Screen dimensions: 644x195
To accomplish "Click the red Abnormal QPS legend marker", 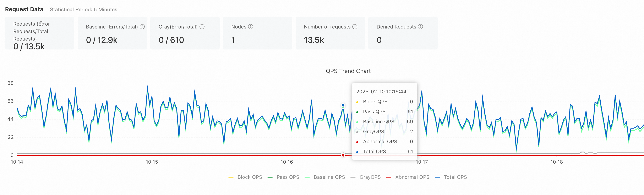I will (389, 177).
